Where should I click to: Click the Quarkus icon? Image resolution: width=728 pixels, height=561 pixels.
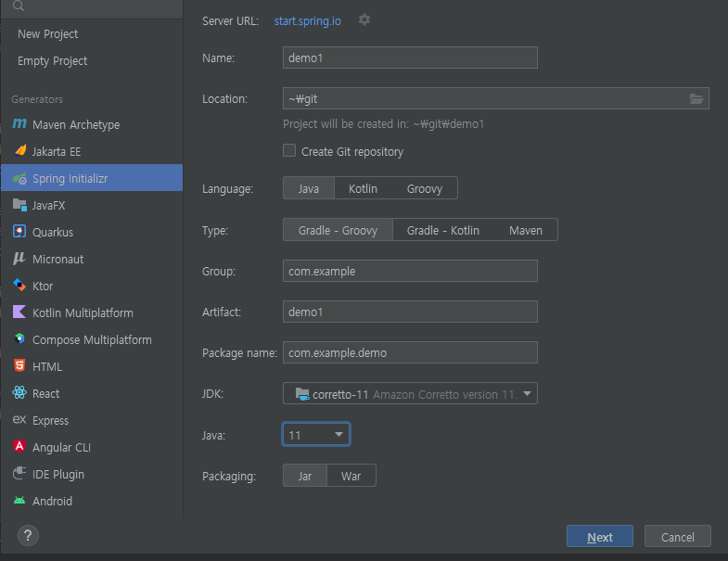coord(19,231)
